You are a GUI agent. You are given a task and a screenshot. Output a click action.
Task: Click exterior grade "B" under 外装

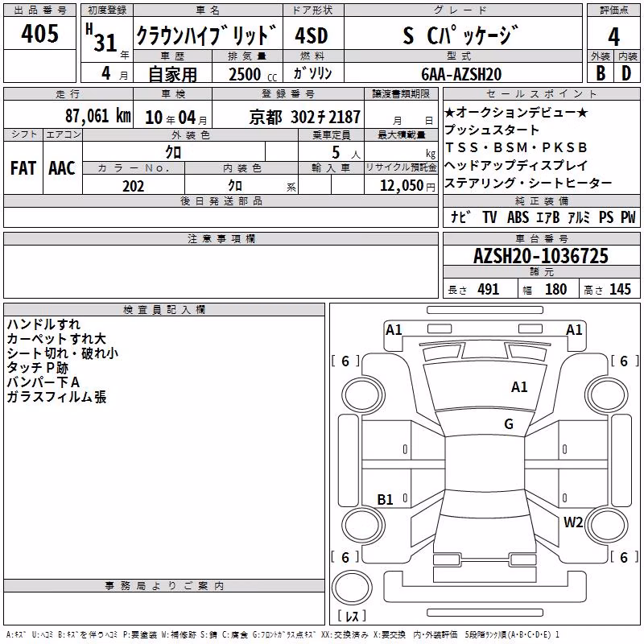pyautogui.click(x=601, y=73)
